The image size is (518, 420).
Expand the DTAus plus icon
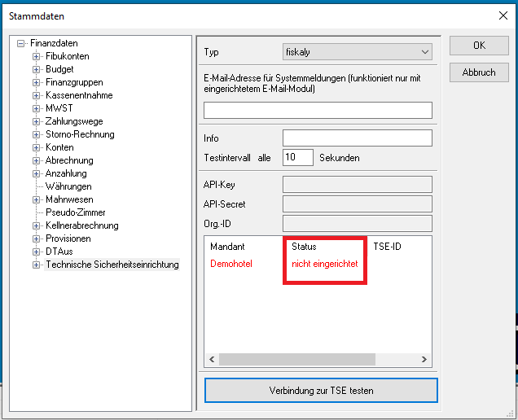[x=36, y=252]
